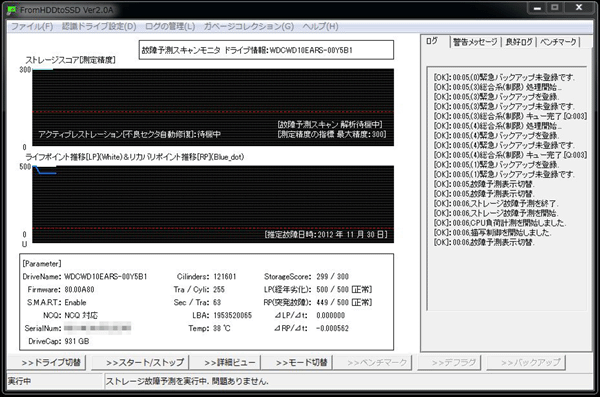Select the Firmware value 80.00A80
This screenshot has height=397, width=600.
coord(79,289)
